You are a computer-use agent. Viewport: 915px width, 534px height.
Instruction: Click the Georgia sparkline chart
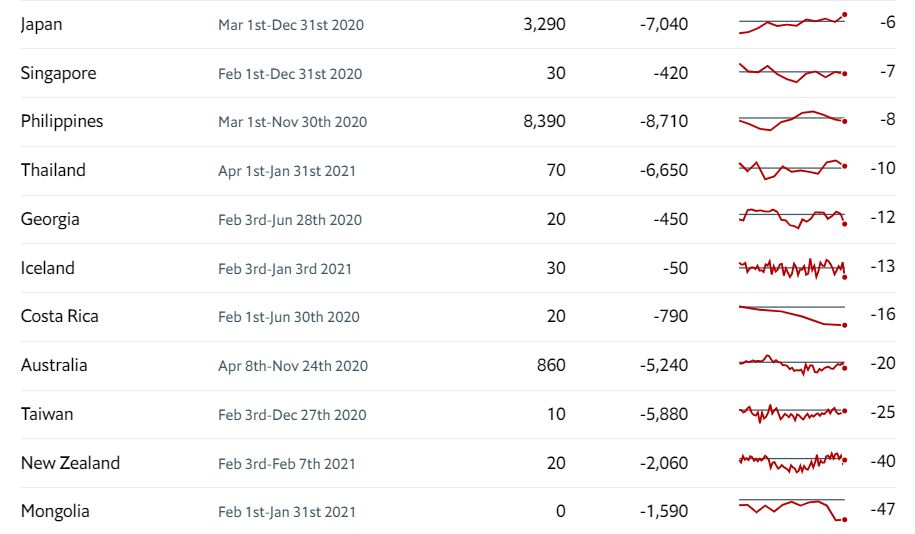(792, 218)
